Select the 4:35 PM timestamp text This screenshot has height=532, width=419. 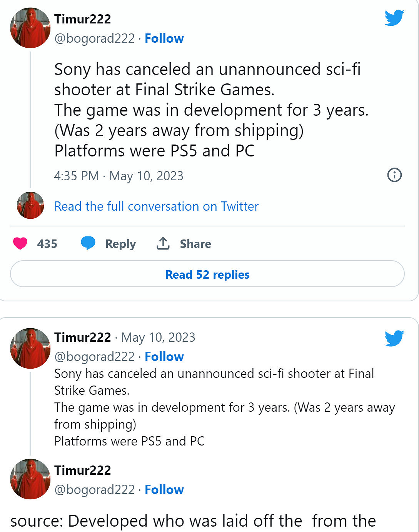pyautogui.click(x=77, y=176)
